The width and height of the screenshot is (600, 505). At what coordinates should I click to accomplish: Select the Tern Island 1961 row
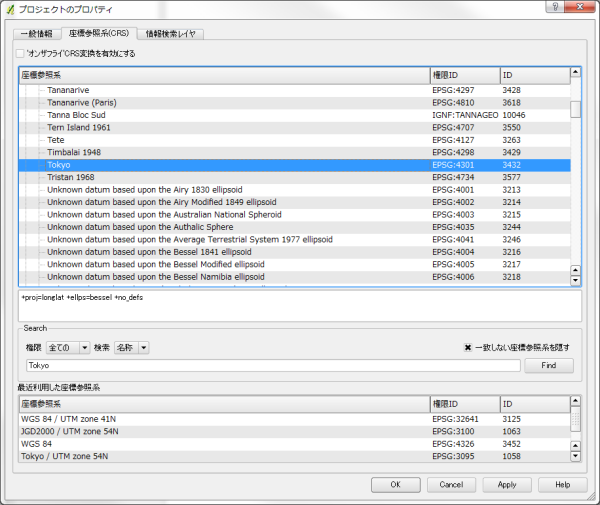(x=295, y=127)
